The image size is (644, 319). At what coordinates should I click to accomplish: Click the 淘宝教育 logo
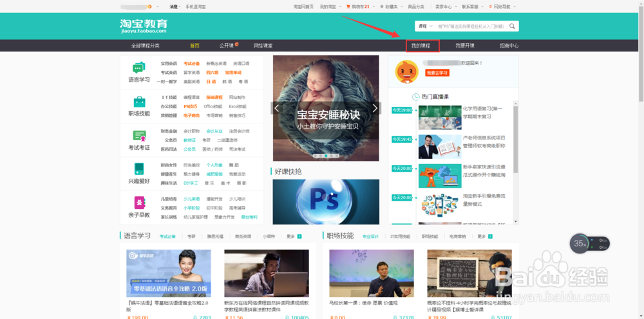tap(144, 26)
